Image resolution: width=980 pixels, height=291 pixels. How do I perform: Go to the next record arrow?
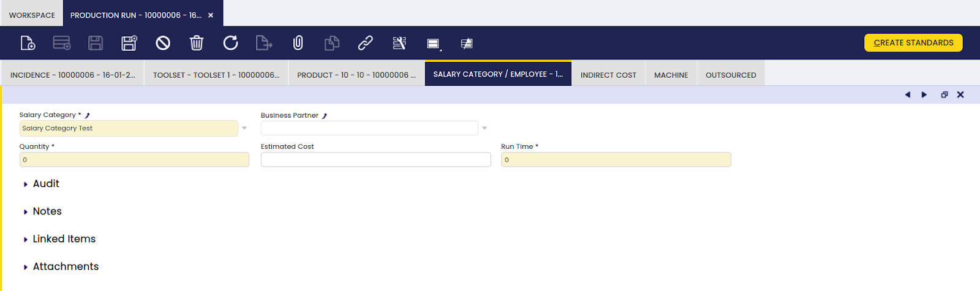click(x=924, y=94)
